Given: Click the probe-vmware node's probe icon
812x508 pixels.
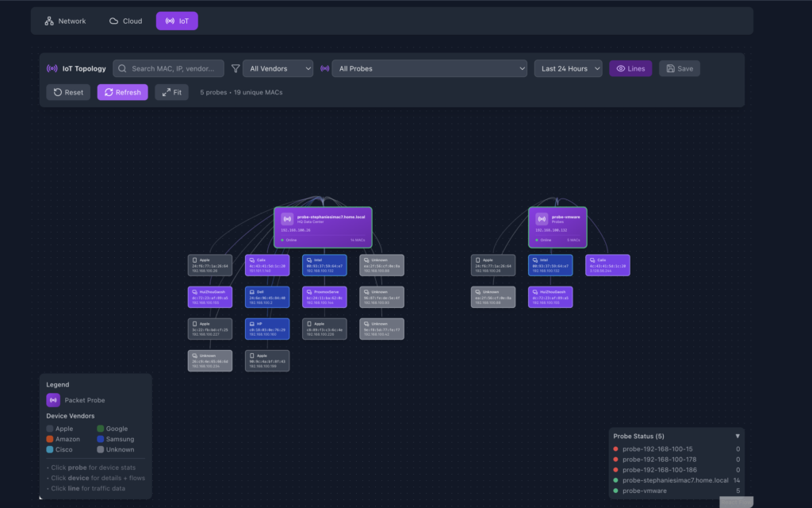Looking at the screenshot, I should (x=542, y=218).
